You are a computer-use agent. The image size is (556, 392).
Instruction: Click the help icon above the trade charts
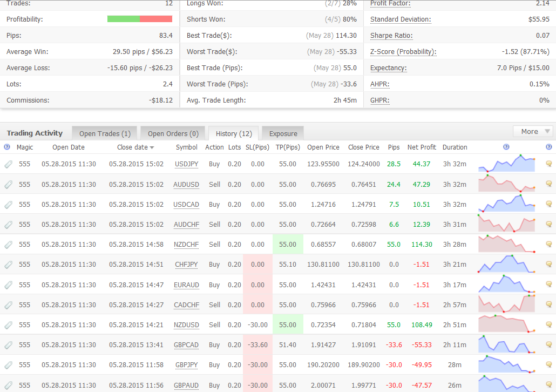pyautogui.click(x=506, y=147)
